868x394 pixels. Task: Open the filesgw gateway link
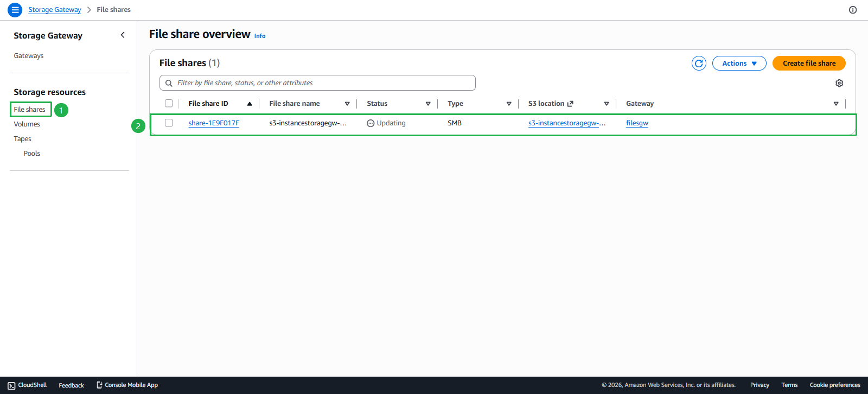point(637,123)
